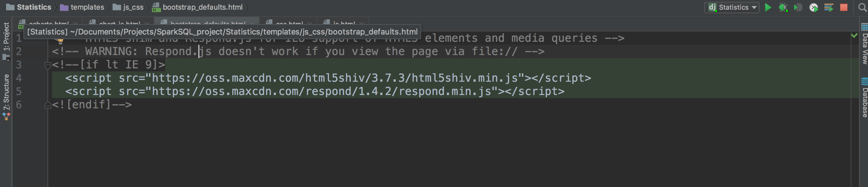The width and height of the screenshot is (868, 187).
Task: Open the Database side panel
Action: pyautogui.click(x=864, y=97)
